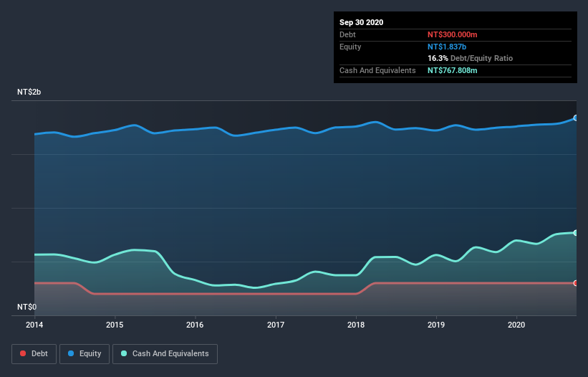Screen dimensions: 588x377
Task: Click the teal Cash legend dot
Action: coord(124,353)
